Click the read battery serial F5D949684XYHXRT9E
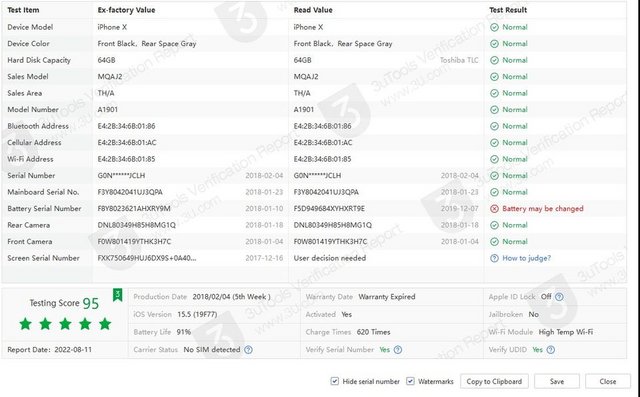The height and width of the screenshot is (397, 640). (x=329, y=209)
